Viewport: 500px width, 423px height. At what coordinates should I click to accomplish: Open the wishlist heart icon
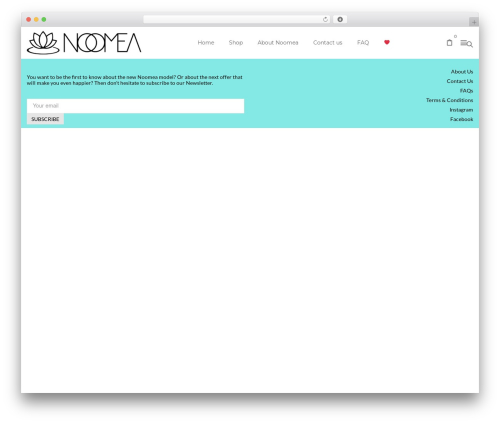click(x=387, y=42)
